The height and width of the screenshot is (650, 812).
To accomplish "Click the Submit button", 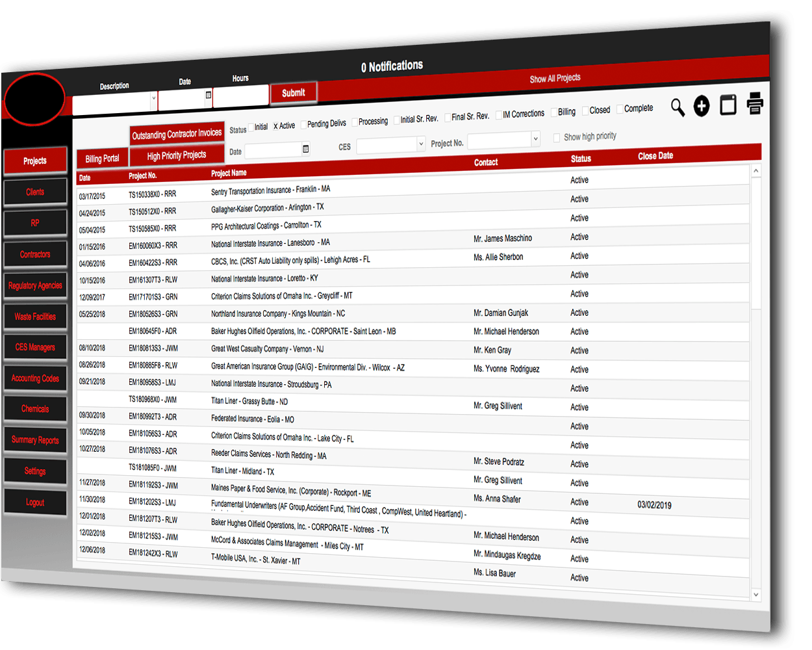I will [x=294, y=93].
